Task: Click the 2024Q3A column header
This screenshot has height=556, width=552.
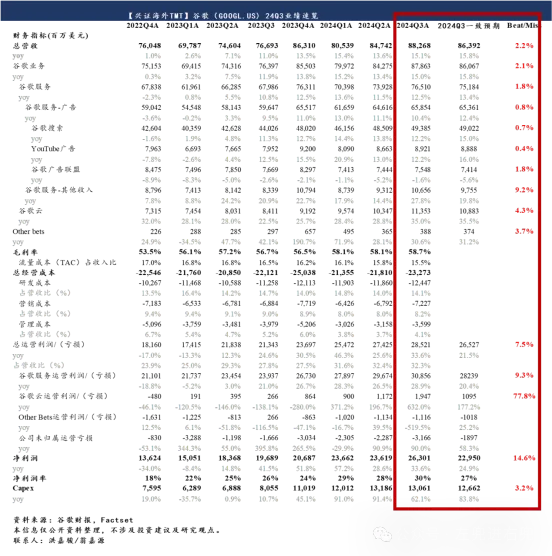Action: pyautogui.click(x=413, y=26)
